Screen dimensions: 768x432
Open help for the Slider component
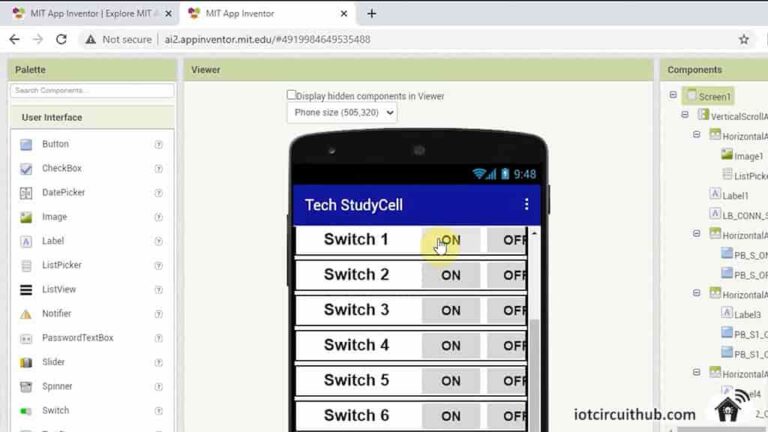[x=159, y=362]
